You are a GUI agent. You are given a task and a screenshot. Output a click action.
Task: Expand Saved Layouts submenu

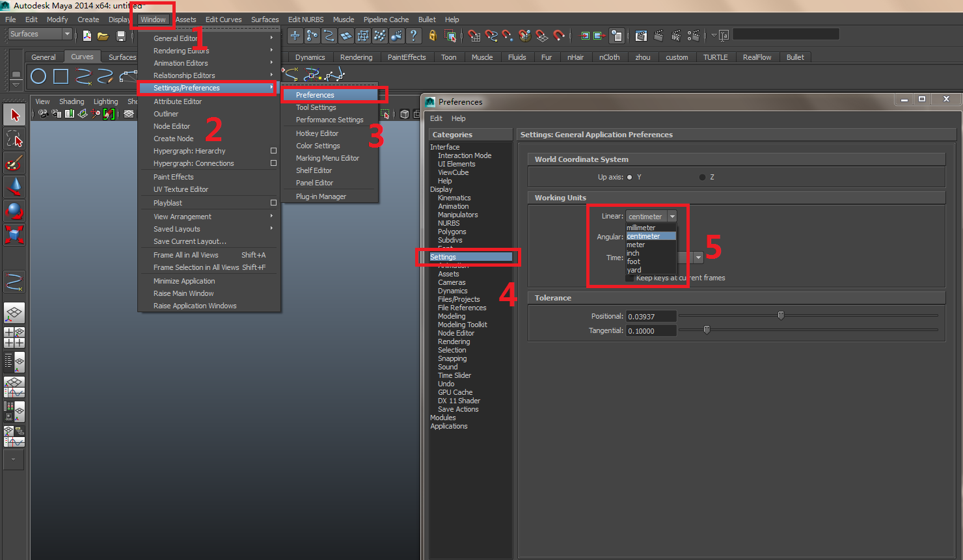[208, 229]
